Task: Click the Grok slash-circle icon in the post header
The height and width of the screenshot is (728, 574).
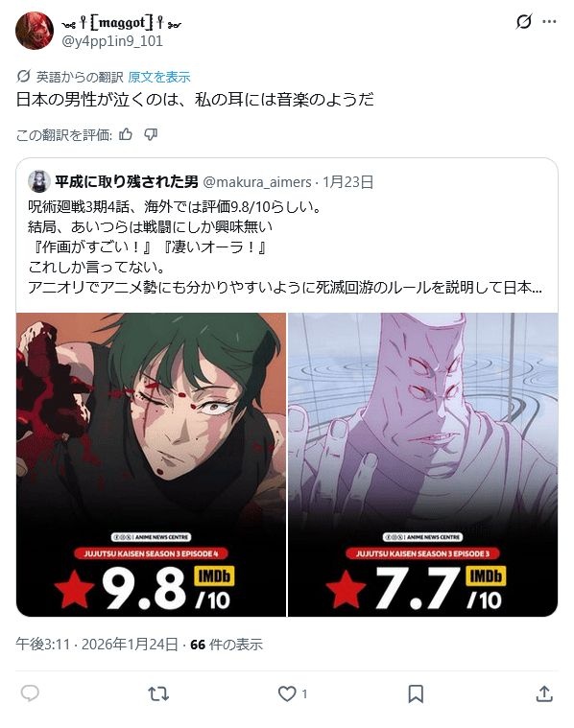Action: [524, 21]
